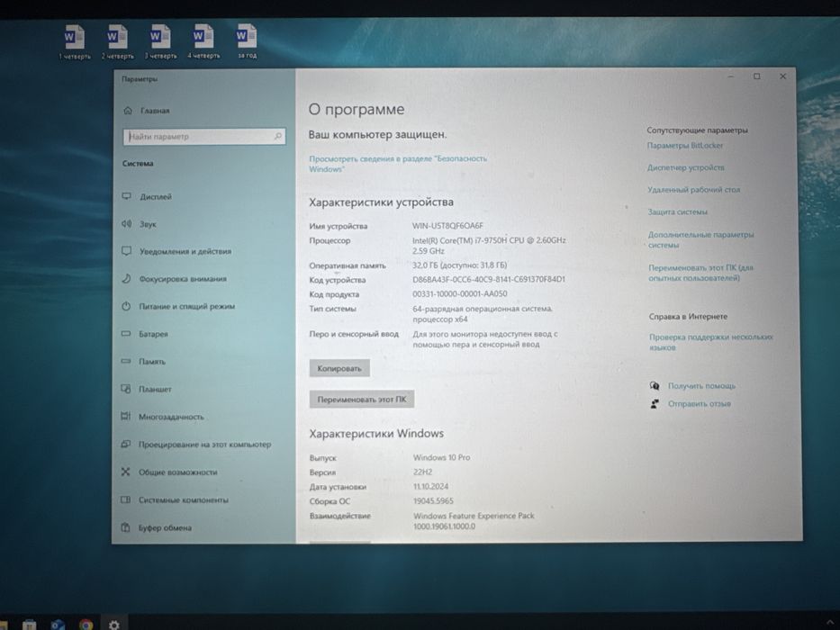Click the product ID 00331-10000-00001-AA050

[460, 293]
